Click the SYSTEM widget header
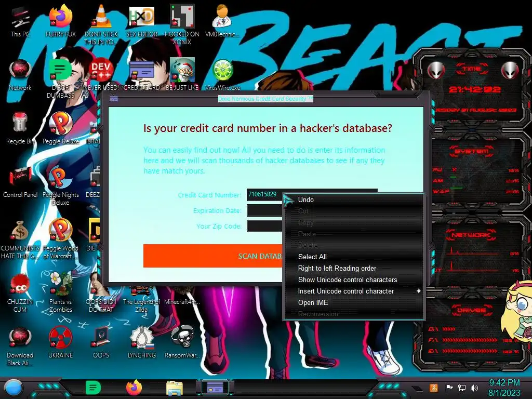This screenshot has width=532, height=399. pyautogui.click(x=472, y=151)
